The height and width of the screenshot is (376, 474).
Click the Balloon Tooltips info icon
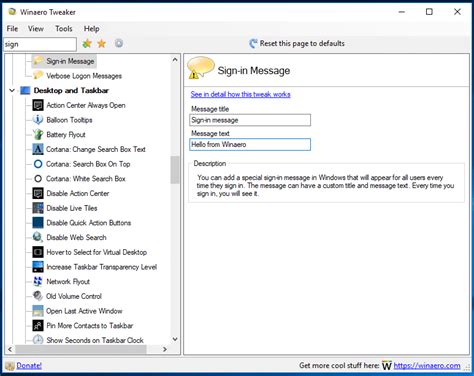38,120
